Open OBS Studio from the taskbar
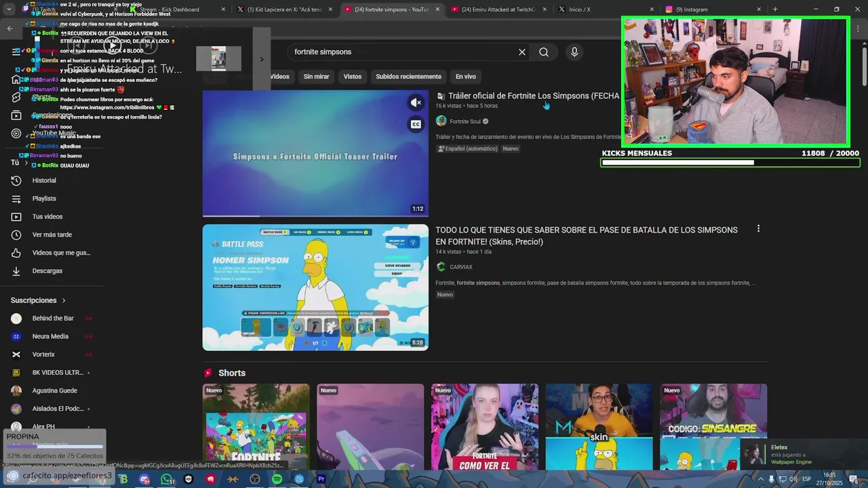Image resolution: width=868 pixels, height=488 pixels. [x=255, y=479]
